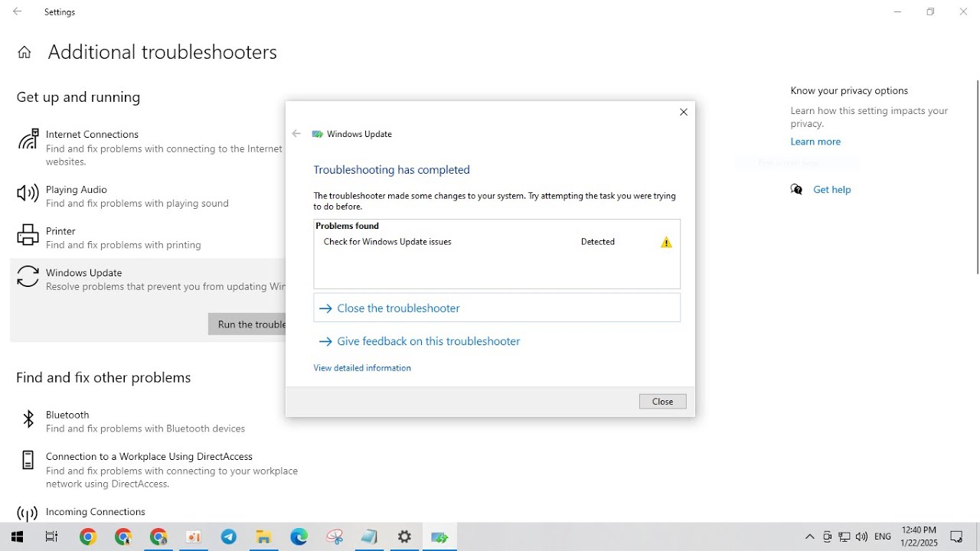Click the Get help chat icon

pyautogui.click(x=796, y=190)
